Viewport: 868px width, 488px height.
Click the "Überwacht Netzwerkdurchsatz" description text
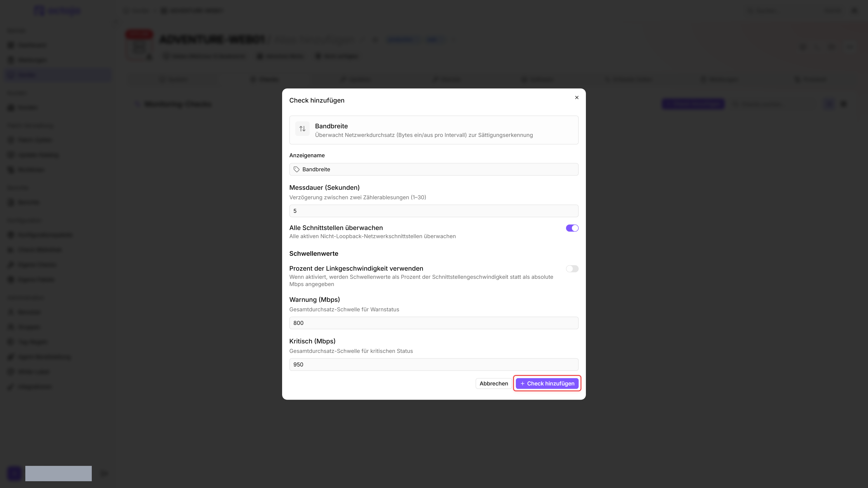[424, 135]
